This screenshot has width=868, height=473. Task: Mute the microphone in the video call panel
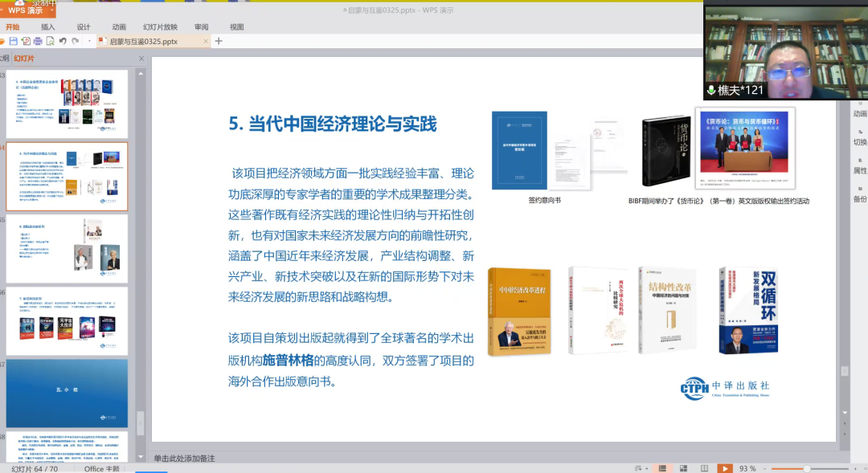[711, 88]
